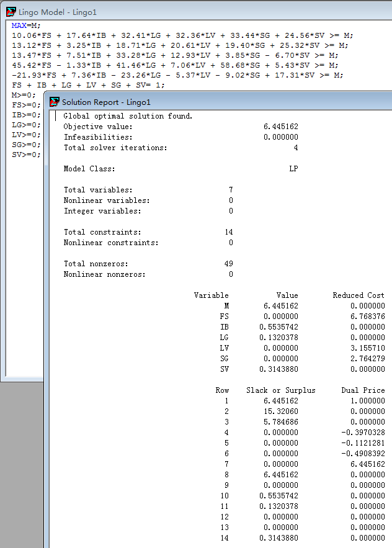Click the Total solver iterations value 4
This screenshot has width=392, height=548.
(296, 148)
